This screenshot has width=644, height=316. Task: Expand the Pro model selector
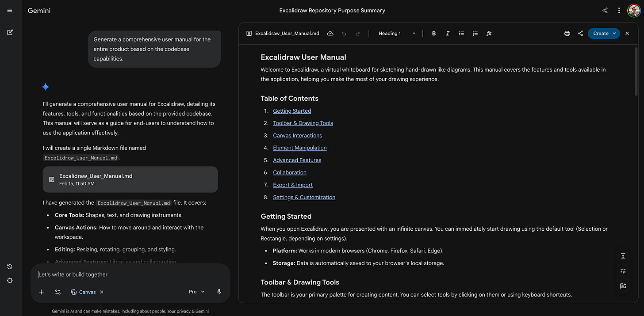coord(196,292)
